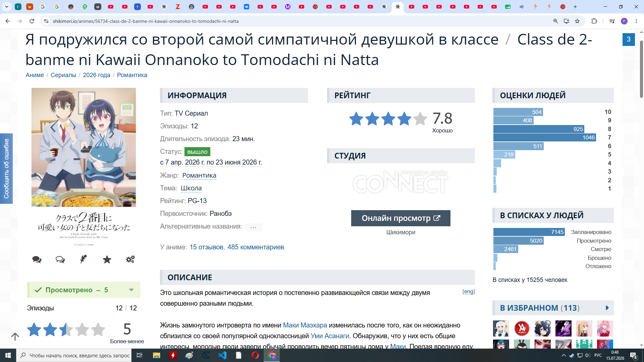Switch to the teal Г tab
This screenshot has height=362, width=644.
click(x=18, y=7)
